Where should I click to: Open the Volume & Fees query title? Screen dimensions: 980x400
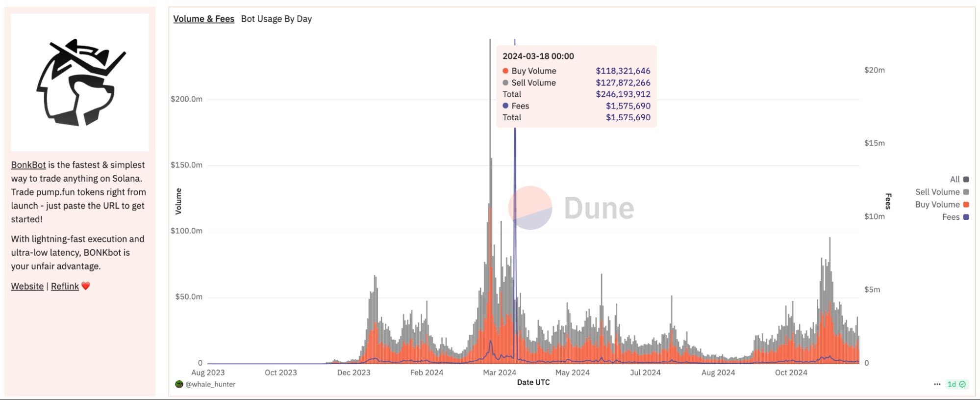pyautogui.click(x=203, y=19)
